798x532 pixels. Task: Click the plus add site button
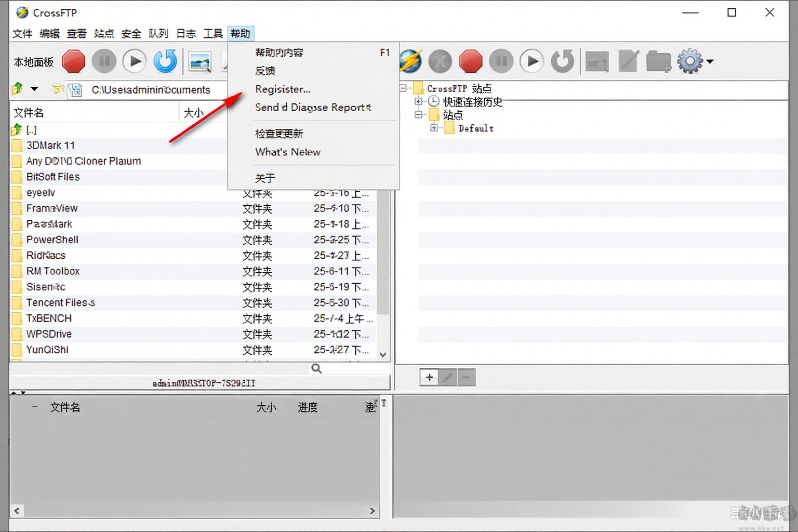(430, 377)
